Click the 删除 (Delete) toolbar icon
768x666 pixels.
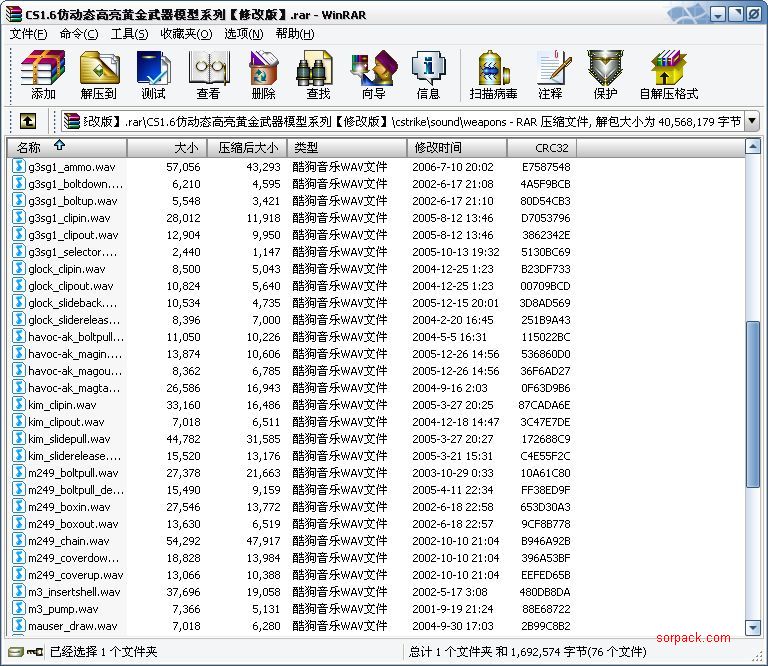(x=263, y=76)
